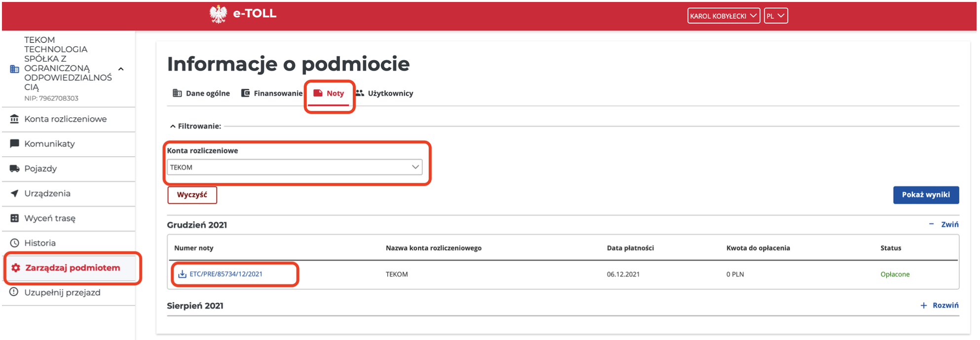Click the Kwota do opłacenia column header
The height and width of the screenshot is (340, 980).
tap(758, 248)
